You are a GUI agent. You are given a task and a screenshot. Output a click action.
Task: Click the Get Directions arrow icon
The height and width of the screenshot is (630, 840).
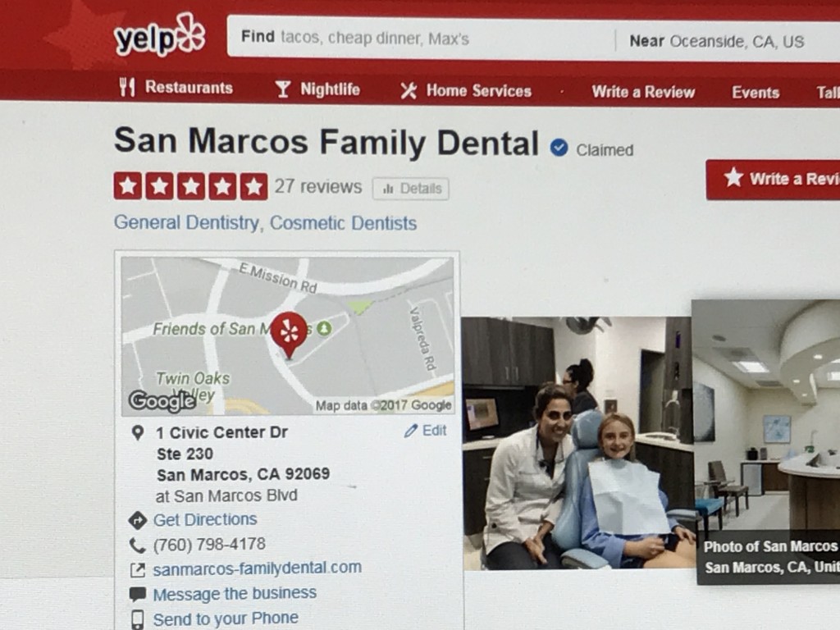click(138, 519)
